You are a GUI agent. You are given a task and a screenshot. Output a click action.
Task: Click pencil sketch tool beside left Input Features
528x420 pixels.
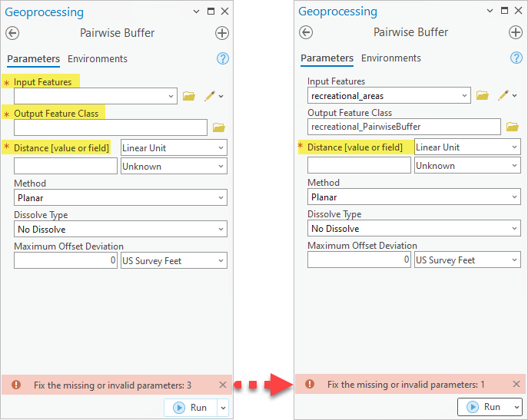[x=209, y=96]
